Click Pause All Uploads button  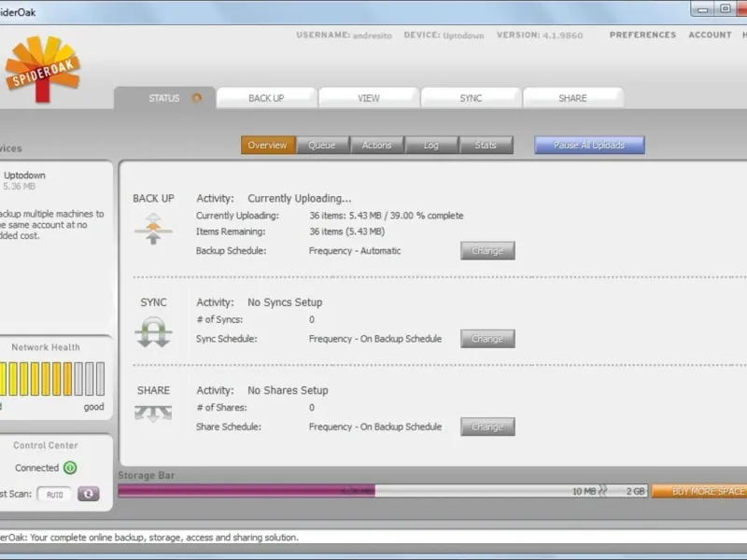589,146
